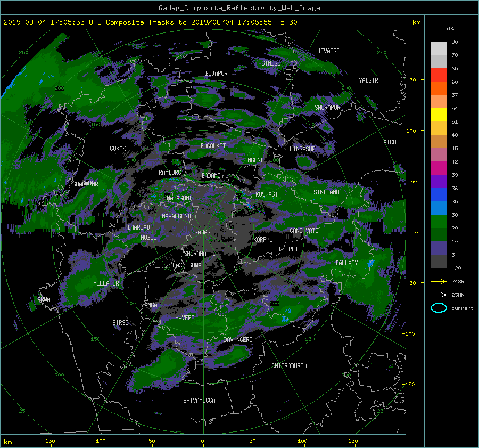The height and width of the screenshot is (448, 479).
Task: Click the JEVARGI city label
Action: pos(328,51)
